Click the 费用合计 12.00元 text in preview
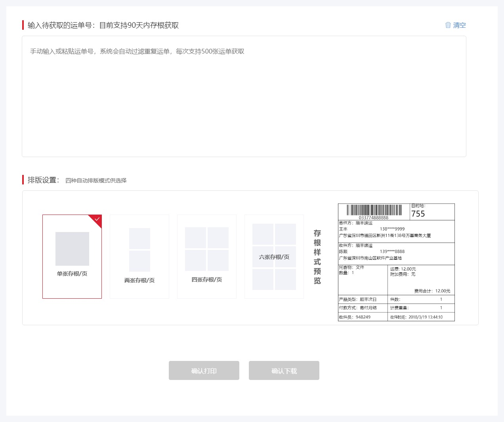This screenshot has width=504, height=422. point(432,291)
